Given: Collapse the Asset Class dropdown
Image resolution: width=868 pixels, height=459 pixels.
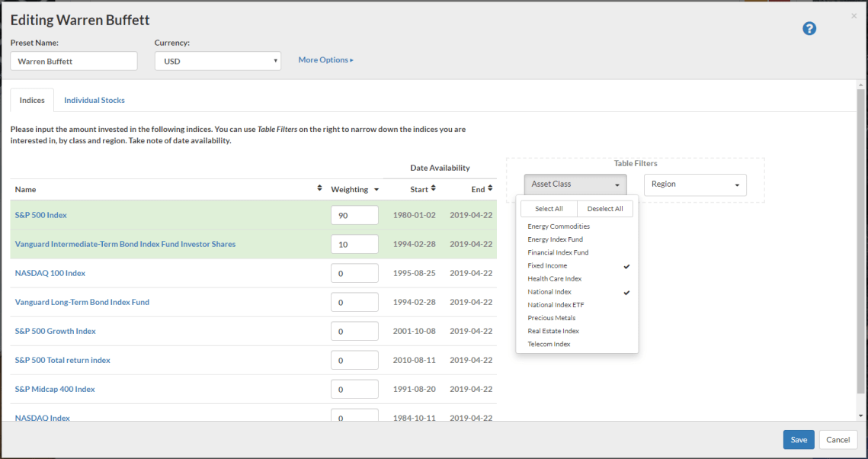Looking at the screenshot, I should 575,185.
